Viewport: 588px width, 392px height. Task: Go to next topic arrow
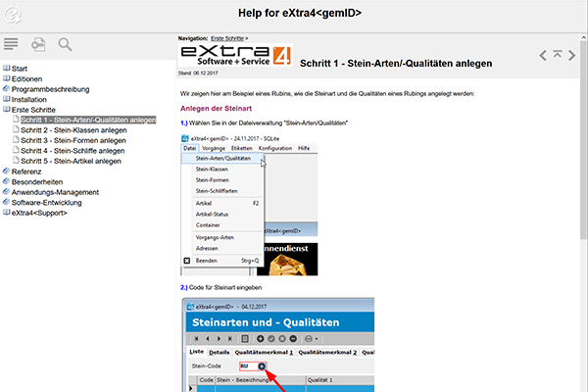click(570, 54)
